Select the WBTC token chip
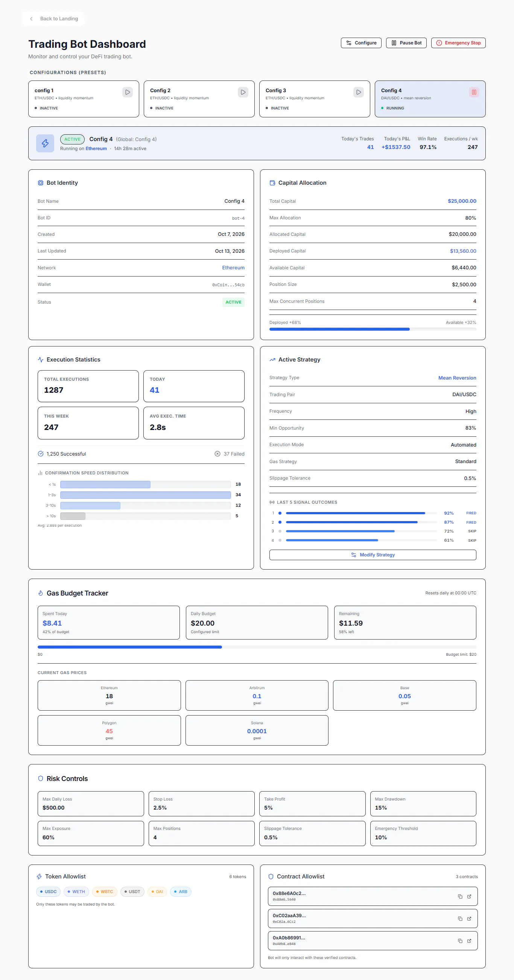The image size is (514, 980). pyautogui.click(x=105, y=892)
